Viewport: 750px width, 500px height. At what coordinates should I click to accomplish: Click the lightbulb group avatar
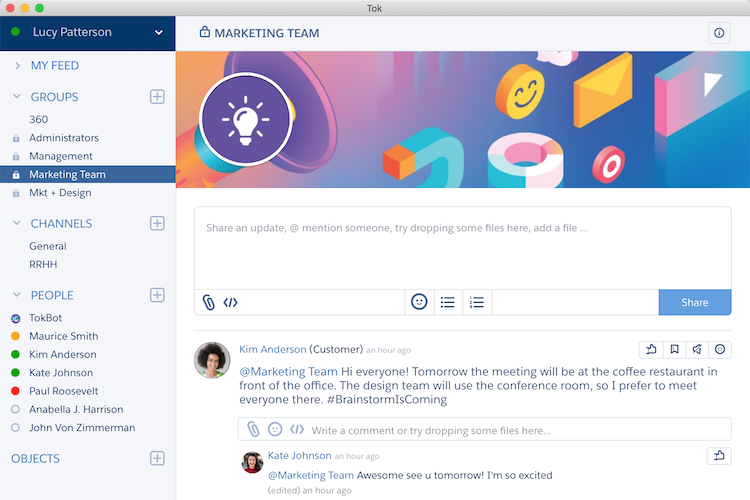click(245, 119)
